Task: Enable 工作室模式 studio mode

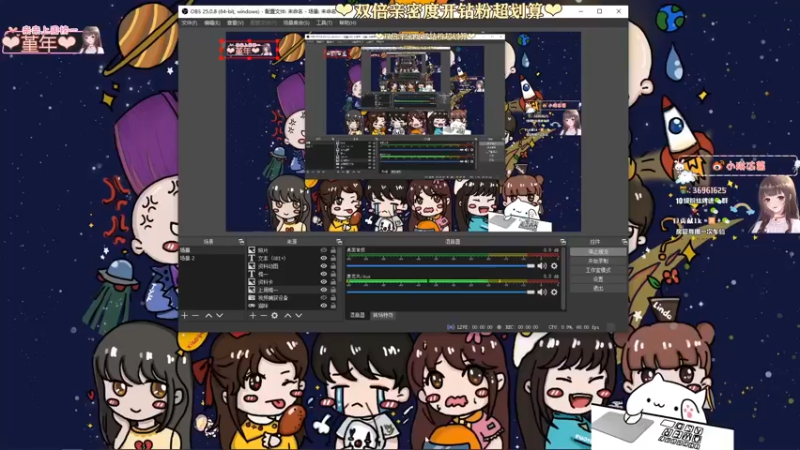Action: click(x=598, y=270)
